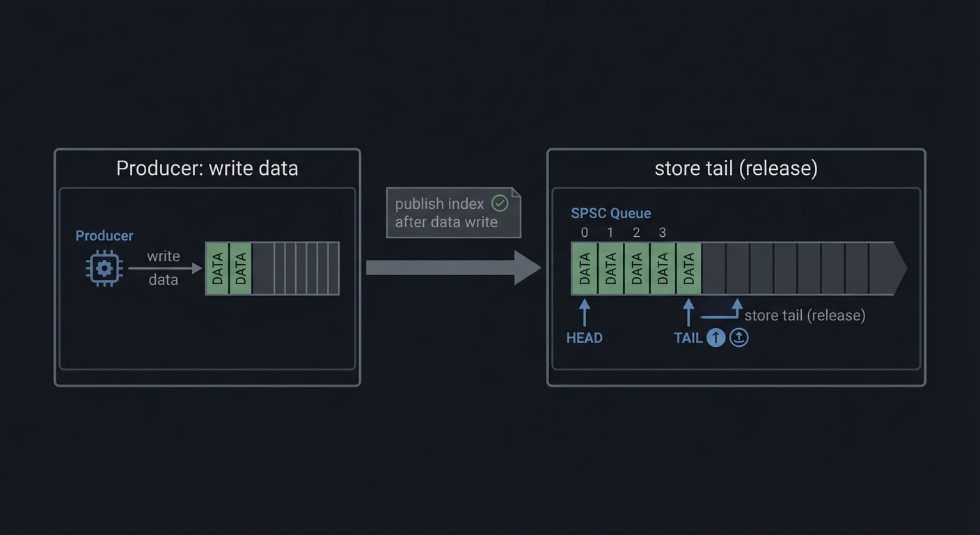The height and width of the screenshot is (535, 980).
Task: Click the SPSC Queue label
Action: click(611, 213)
